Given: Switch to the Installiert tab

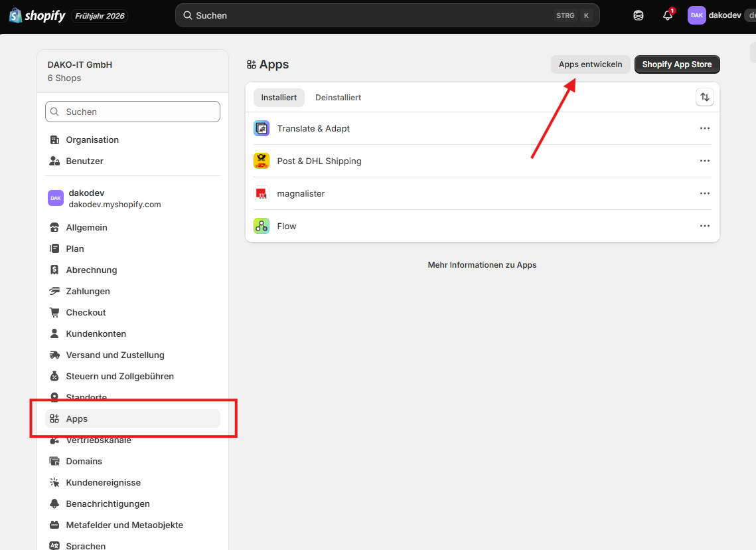Looking at the screenshot, I should [x=279, y=98].
